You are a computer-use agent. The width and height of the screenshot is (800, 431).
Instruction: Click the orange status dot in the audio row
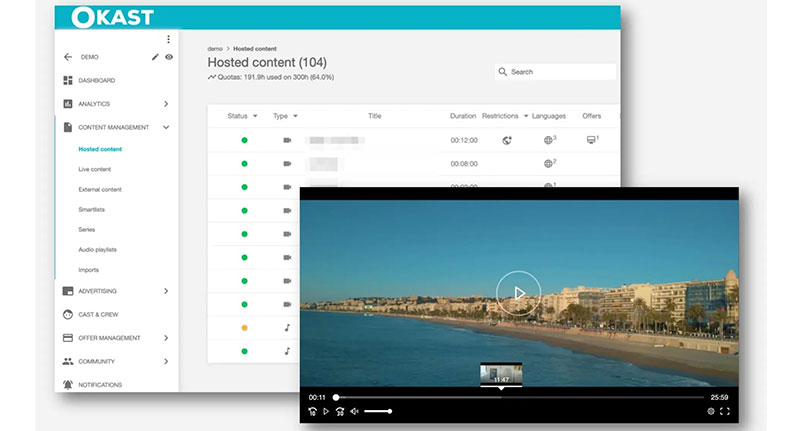244,328
